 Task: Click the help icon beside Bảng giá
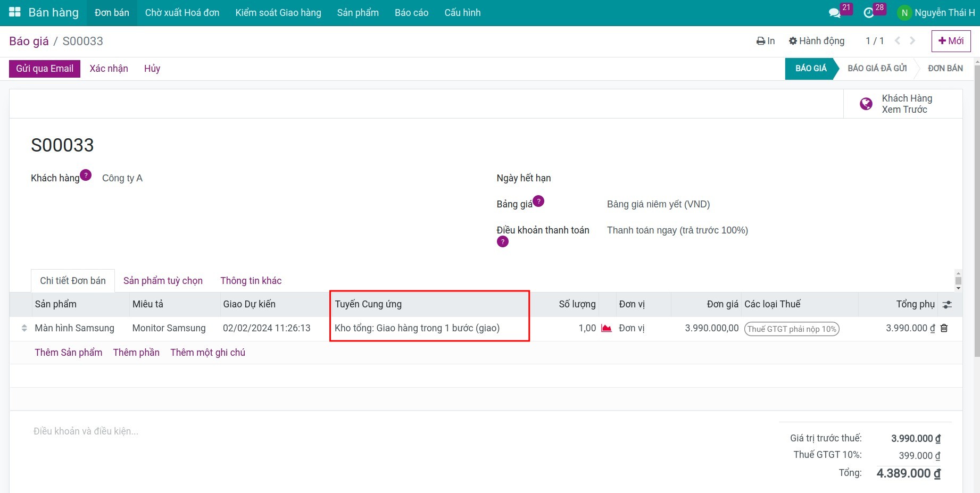[x=538, y=201]
